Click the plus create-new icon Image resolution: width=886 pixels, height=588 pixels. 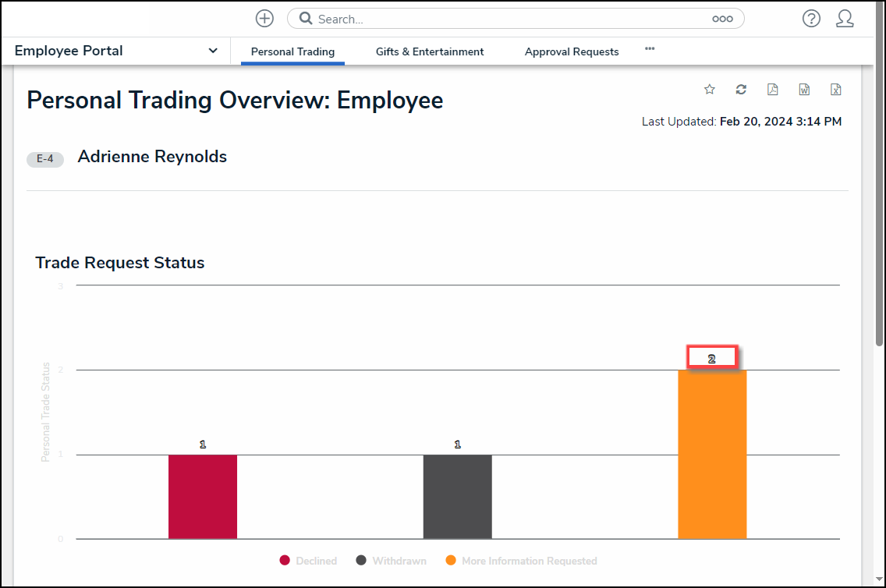tap(265, 19)
